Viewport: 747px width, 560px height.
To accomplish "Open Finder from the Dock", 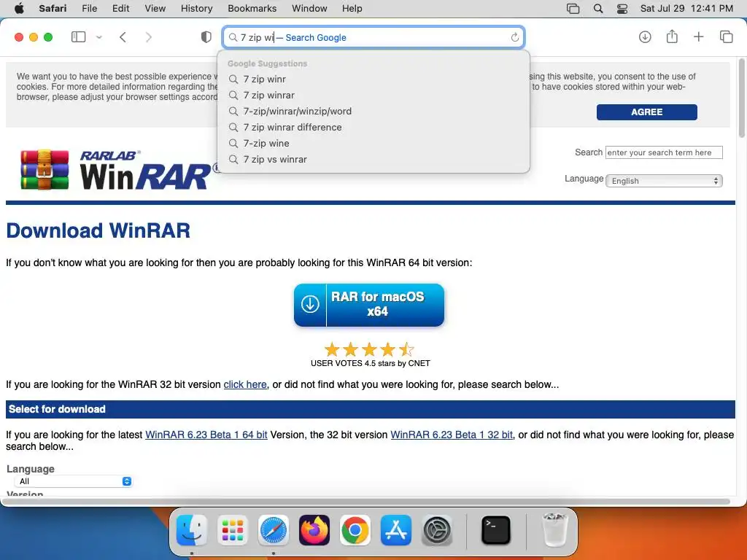I will point(192,530).
